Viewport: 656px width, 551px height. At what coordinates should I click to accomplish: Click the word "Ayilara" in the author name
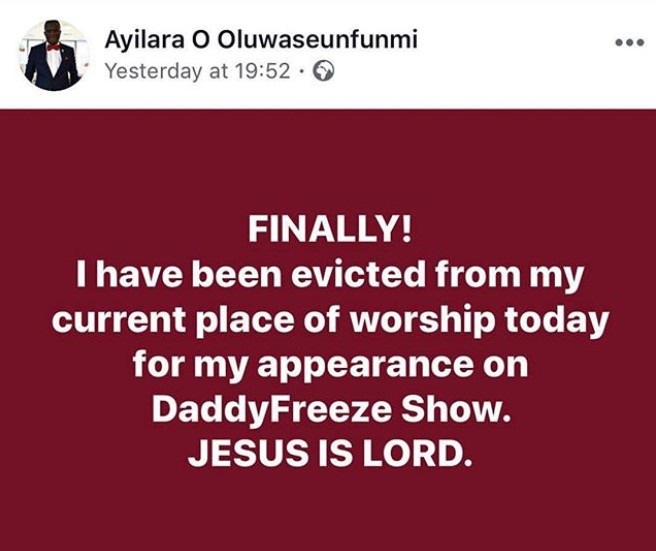(x=139, y=42)
